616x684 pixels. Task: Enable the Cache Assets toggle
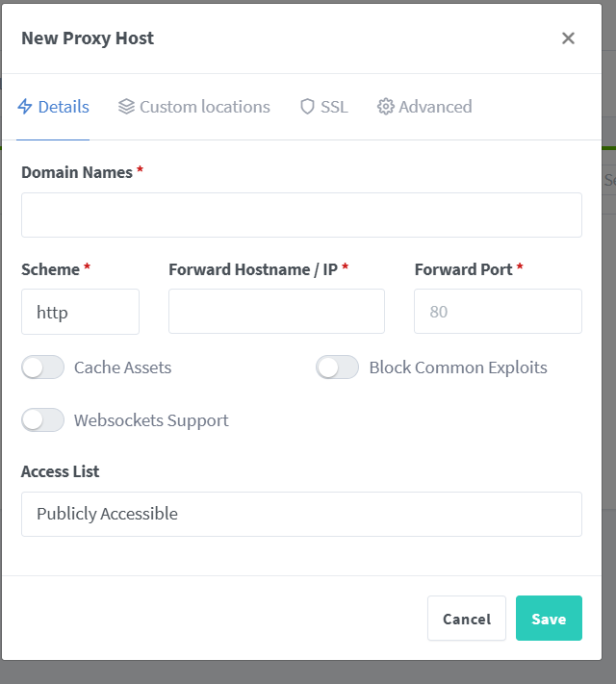42,367
